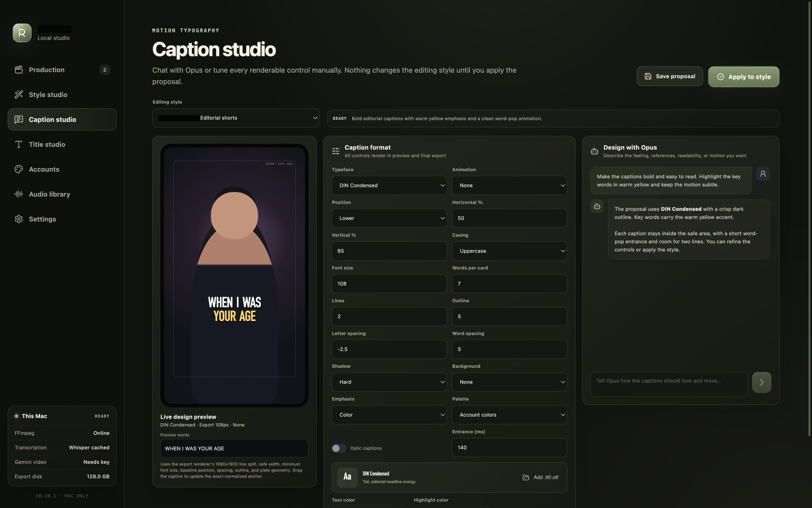Expand the Animation dropdown

click(x=510, y=185)
